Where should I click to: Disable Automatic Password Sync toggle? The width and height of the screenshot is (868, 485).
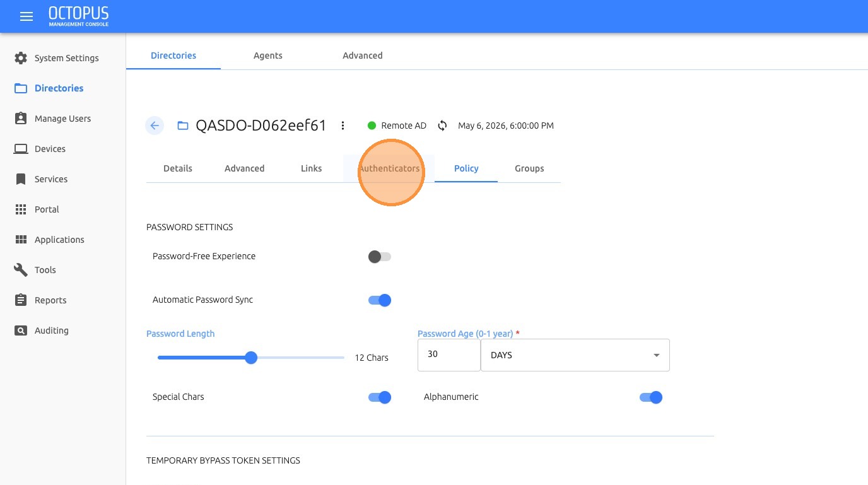pos(380,300)
